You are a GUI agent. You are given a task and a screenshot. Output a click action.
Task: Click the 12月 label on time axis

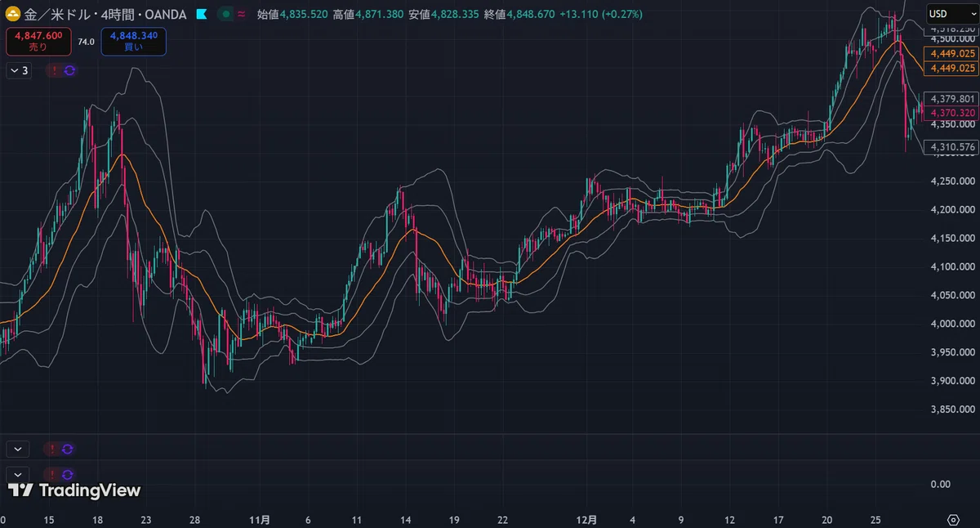point(586,520)
